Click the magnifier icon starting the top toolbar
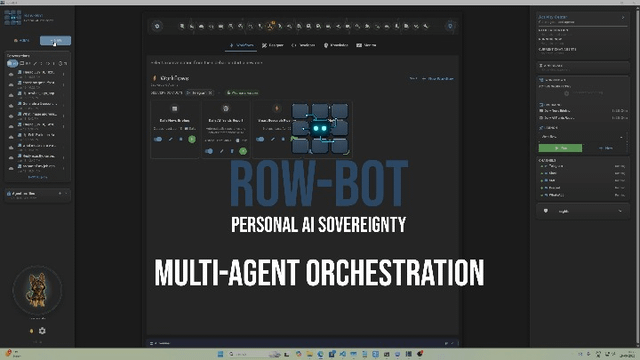The width and height of the screenshot is (640, 360). point(182,26)
